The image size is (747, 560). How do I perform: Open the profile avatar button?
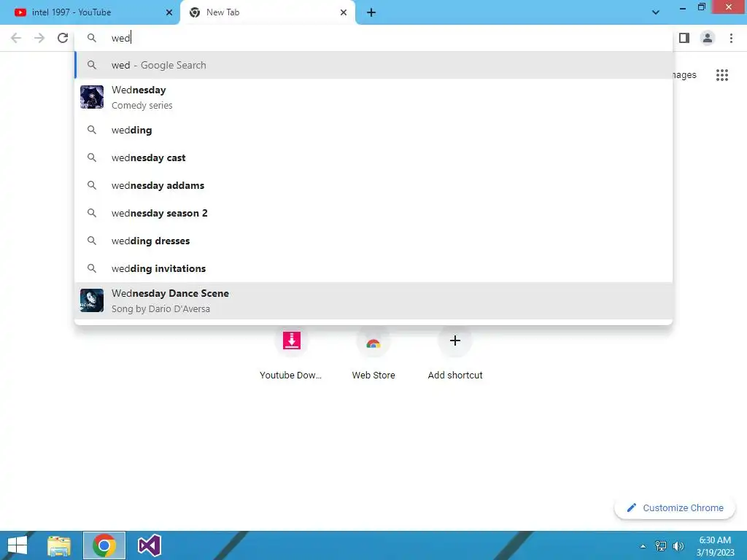pyautogui.click(x=708, y=38)
